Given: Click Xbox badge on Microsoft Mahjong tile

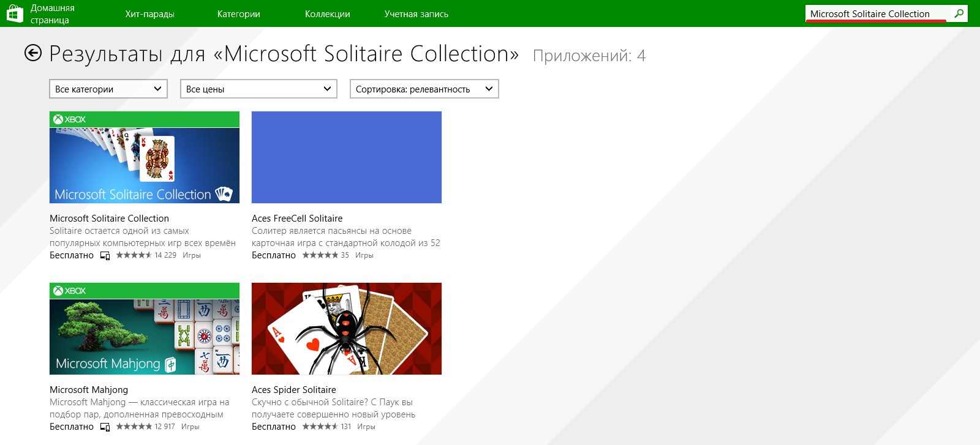Looking at the screenshot, I should [69, 291].
